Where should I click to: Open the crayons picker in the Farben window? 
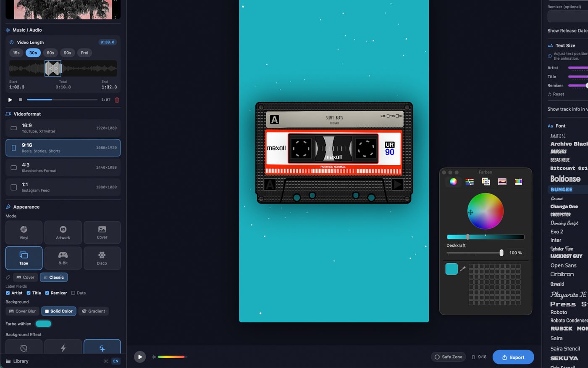pyautogui.click(x=518, y=181)
